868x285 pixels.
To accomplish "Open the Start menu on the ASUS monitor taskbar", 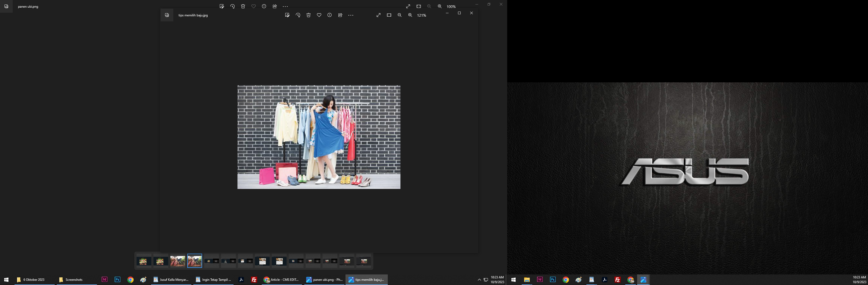I will pos(514,280).
